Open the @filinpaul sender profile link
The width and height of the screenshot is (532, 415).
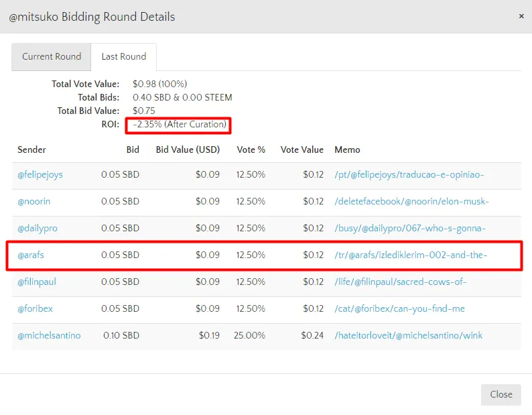[x=37, y=282]
